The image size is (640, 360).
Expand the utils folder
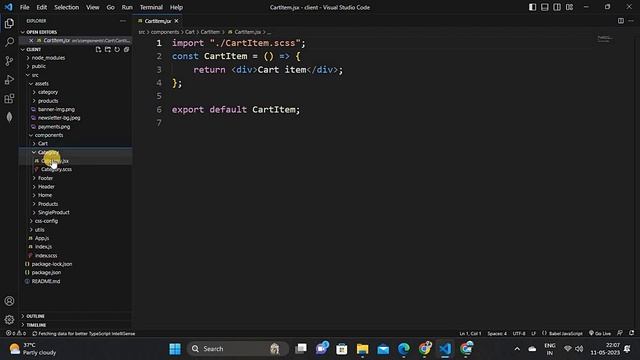[x=40, y=230]
